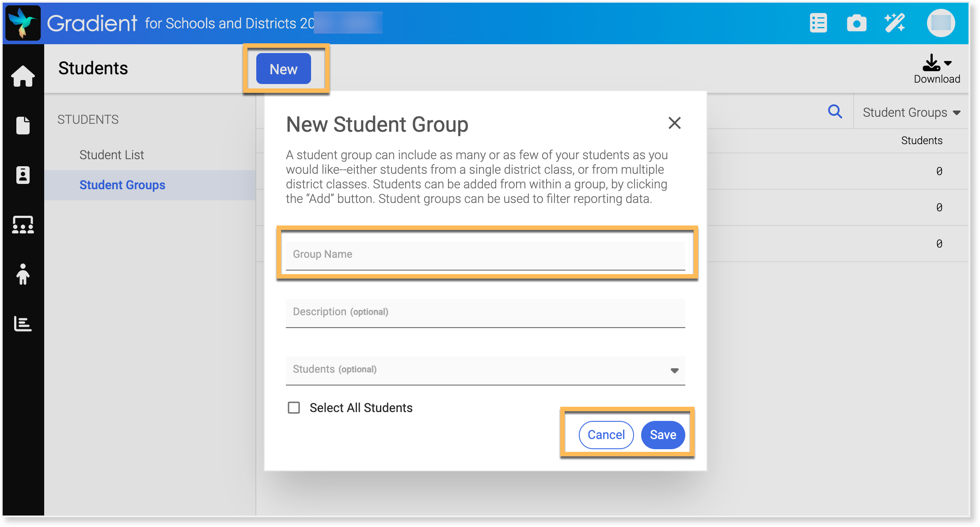980x527 pixels.
Task: Select Student List in the sidebar
Action: click(x=112, y=155)
